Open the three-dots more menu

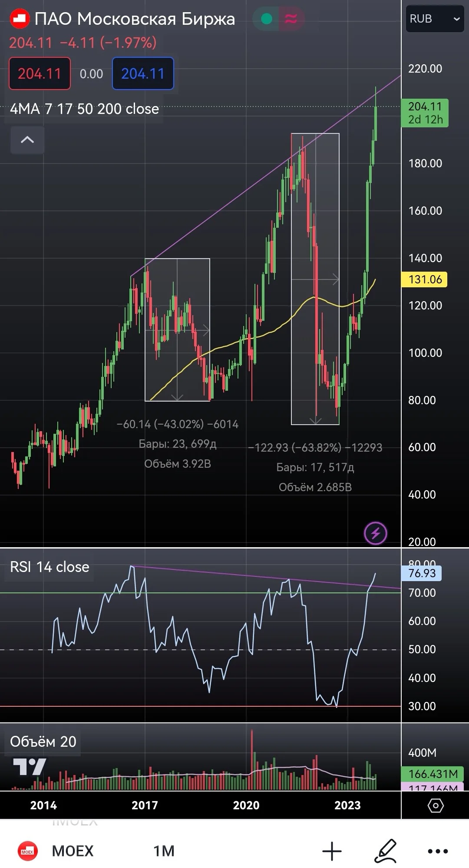[x=438, y=851]
